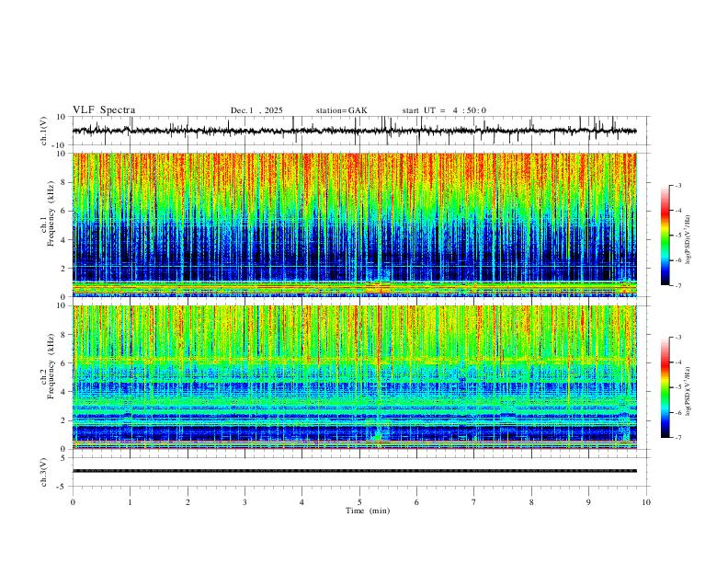Click the time axis tick label "2"
728x563 pixels.
[x=188, y=502]
